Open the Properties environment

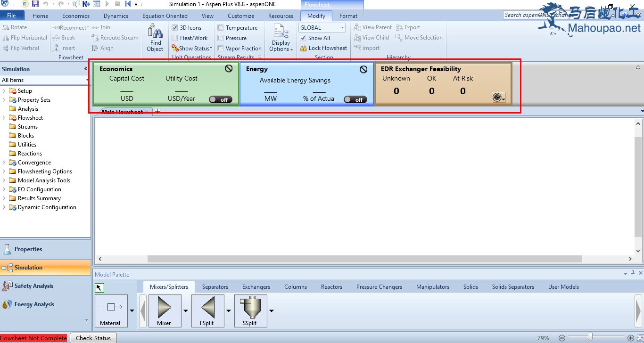[x=45, y=249]
